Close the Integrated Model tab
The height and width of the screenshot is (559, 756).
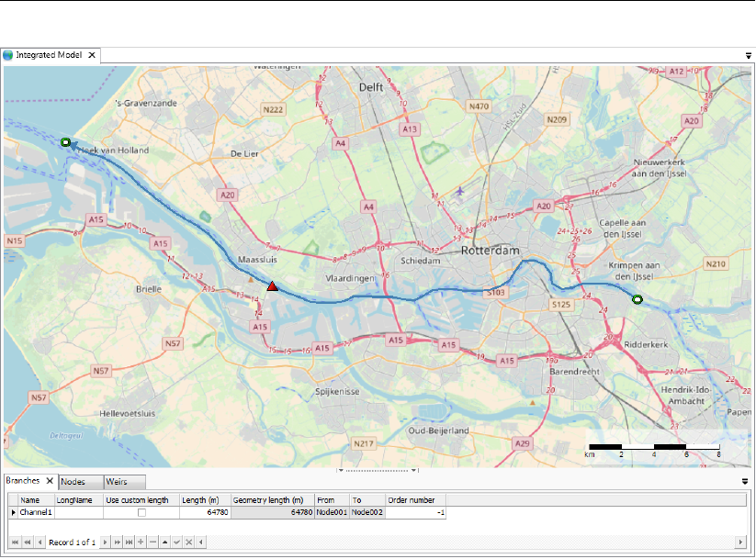pyautogui.click(x=92, y=55)
